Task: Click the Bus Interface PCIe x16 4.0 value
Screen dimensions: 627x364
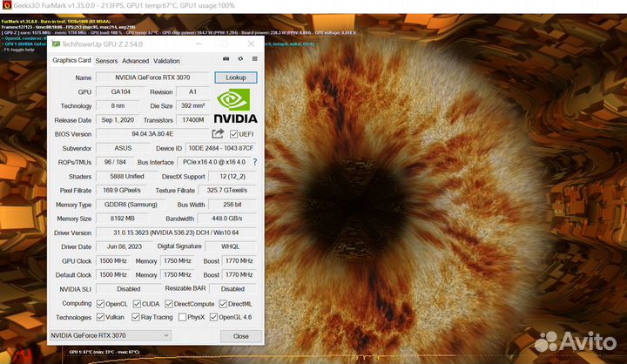Action: coord(214,162)
